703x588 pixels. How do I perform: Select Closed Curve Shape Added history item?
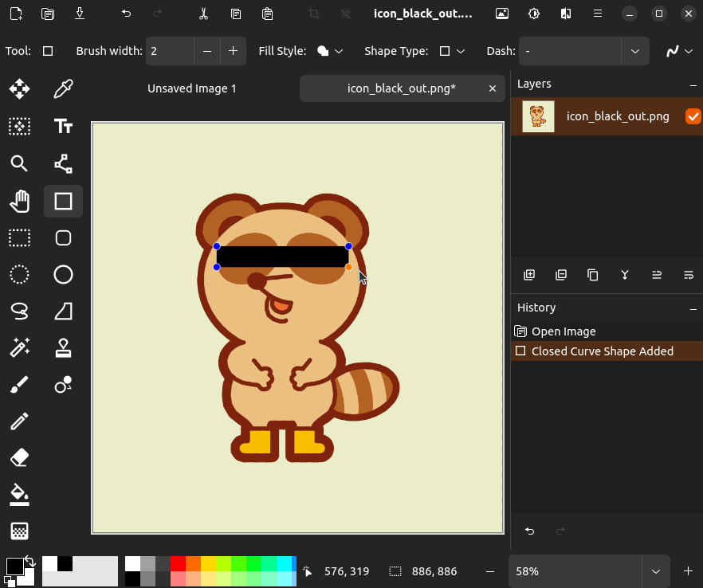tap(607, 351)
